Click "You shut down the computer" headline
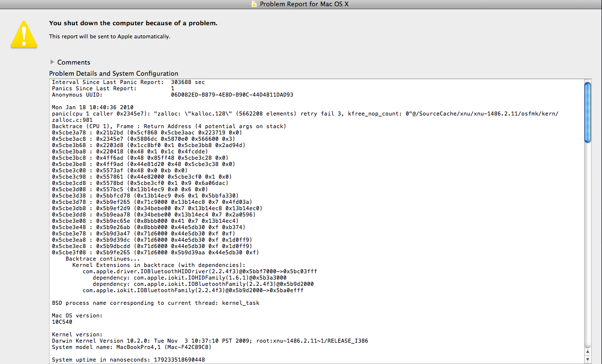The image size is (602, 364). (133, 23)
